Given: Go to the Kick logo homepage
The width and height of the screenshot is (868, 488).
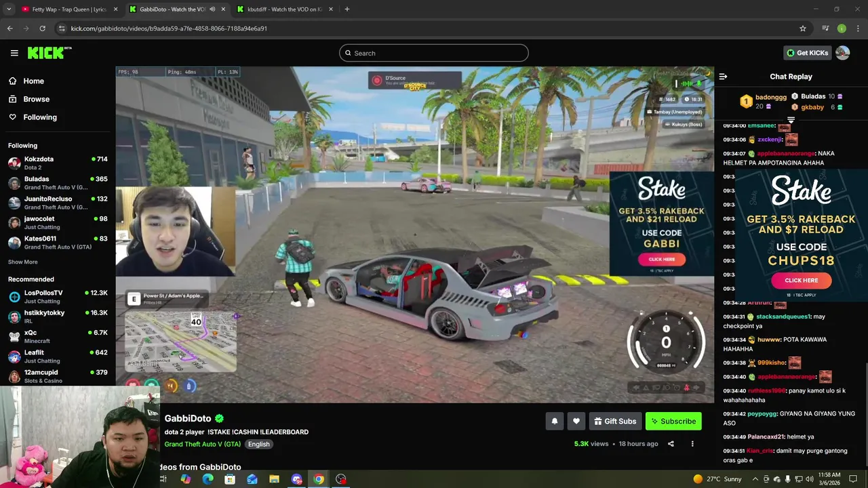Looking at the screenshot, I should tap(49, 53).
